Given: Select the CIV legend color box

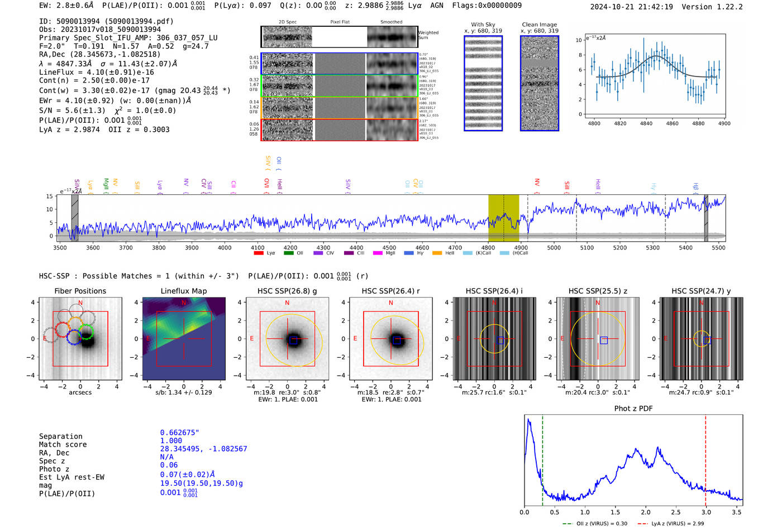Looking at the screenshot, I should (x=318, y=253).
